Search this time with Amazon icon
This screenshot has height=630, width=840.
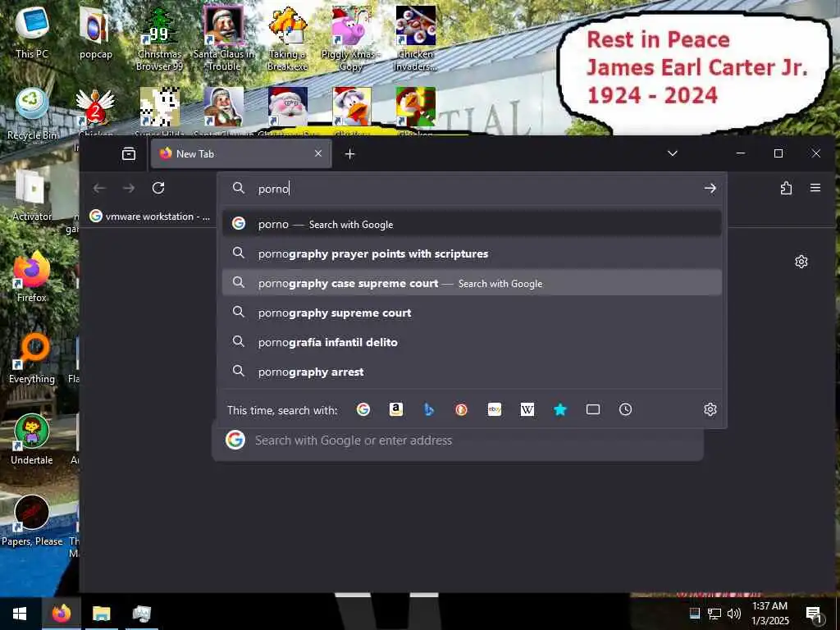pyautogui.click(x=396, y=410)
